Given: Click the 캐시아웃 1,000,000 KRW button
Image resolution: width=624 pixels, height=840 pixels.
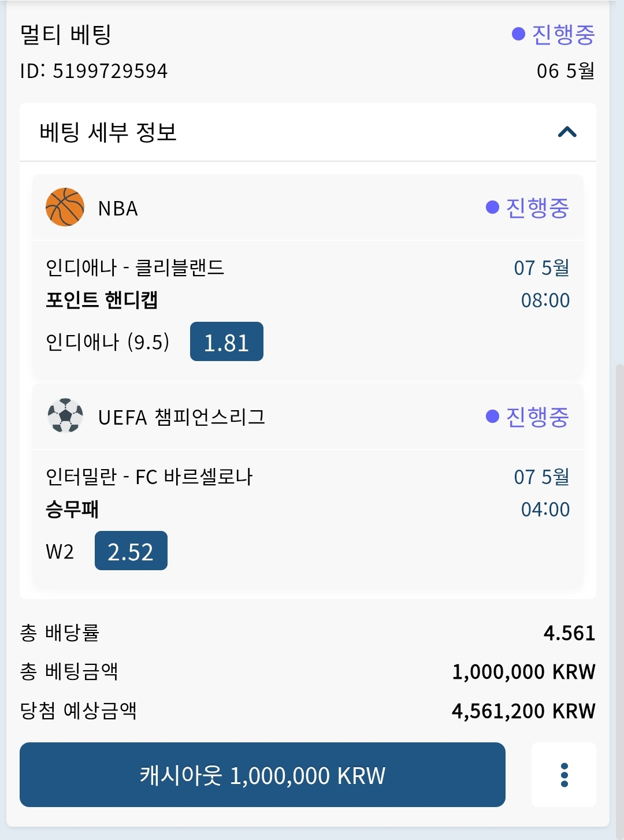Looking at the screenshot, I should 262,775.
